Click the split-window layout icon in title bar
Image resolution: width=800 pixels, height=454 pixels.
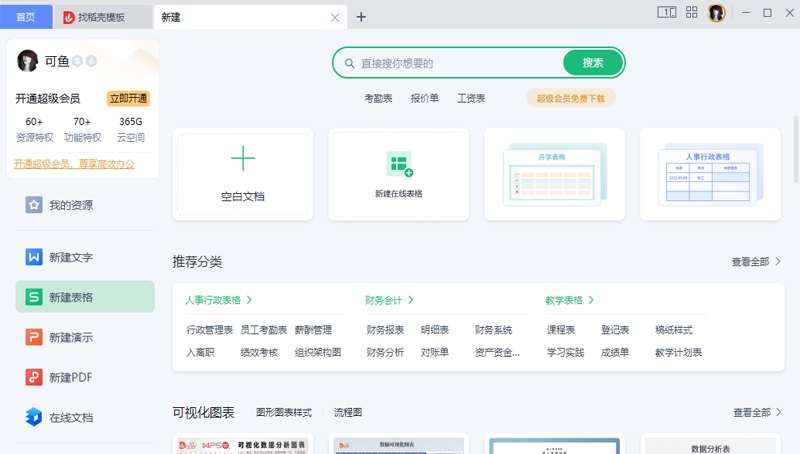[x=666, y=12]
